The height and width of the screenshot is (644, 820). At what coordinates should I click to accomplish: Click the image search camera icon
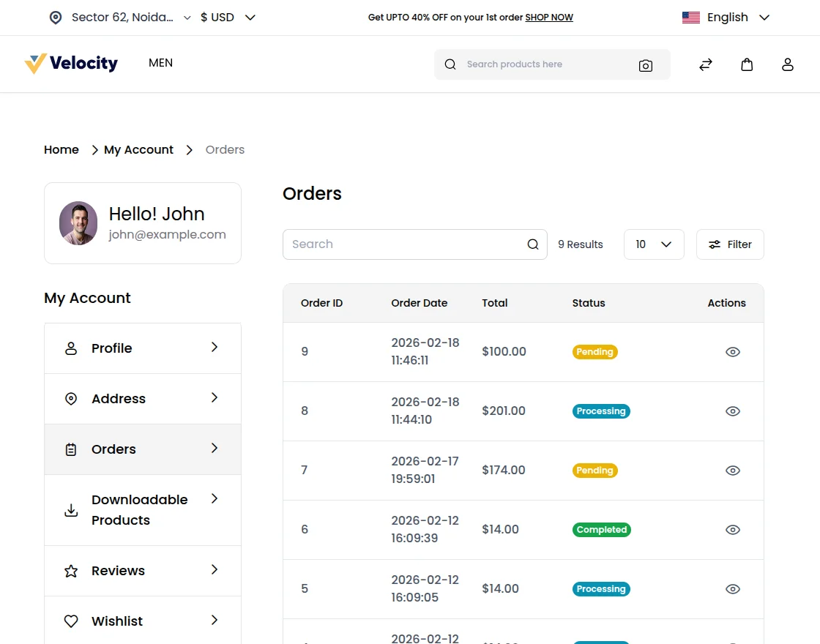pos(645,65)
